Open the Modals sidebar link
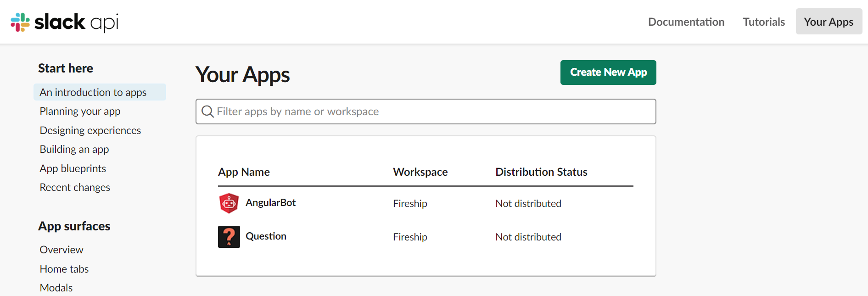 [x=56, y=288]
